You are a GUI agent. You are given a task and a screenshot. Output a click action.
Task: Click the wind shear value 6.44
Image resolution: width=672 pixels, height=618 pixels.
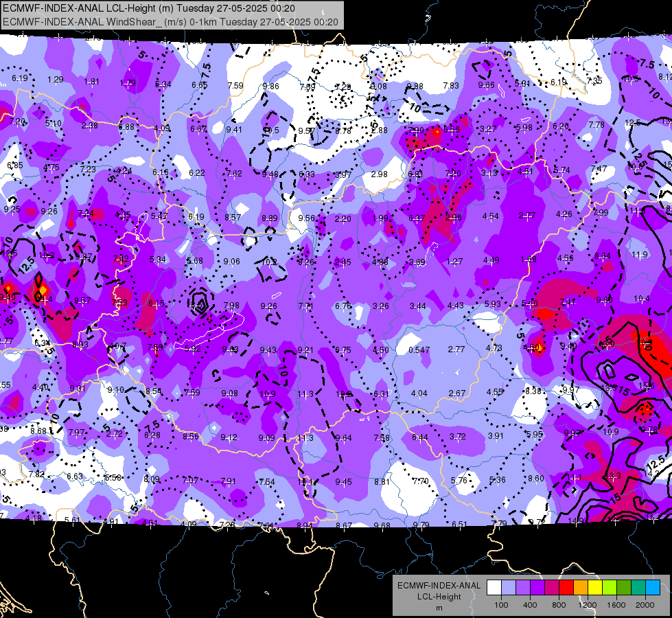[419, 437]
